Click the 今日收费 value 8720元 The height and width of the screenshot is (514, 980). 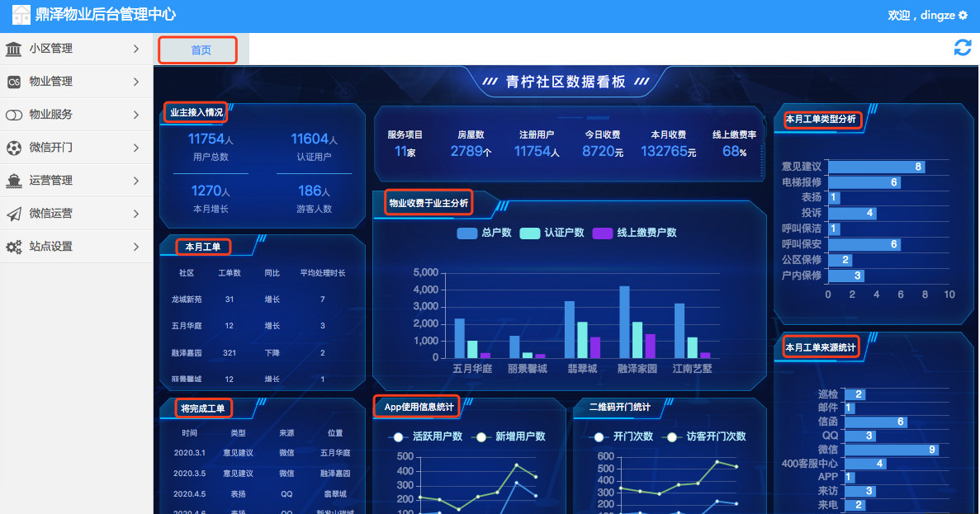tap(603, 151)
